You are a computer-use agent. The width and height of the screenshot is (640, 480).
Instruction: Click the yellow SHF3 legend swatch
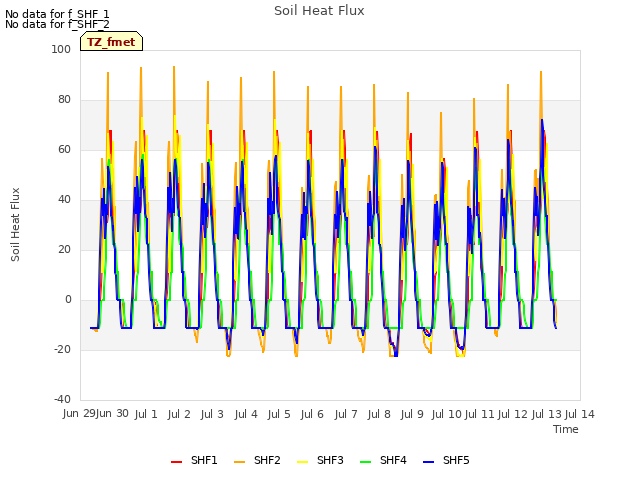click(302, 462)
